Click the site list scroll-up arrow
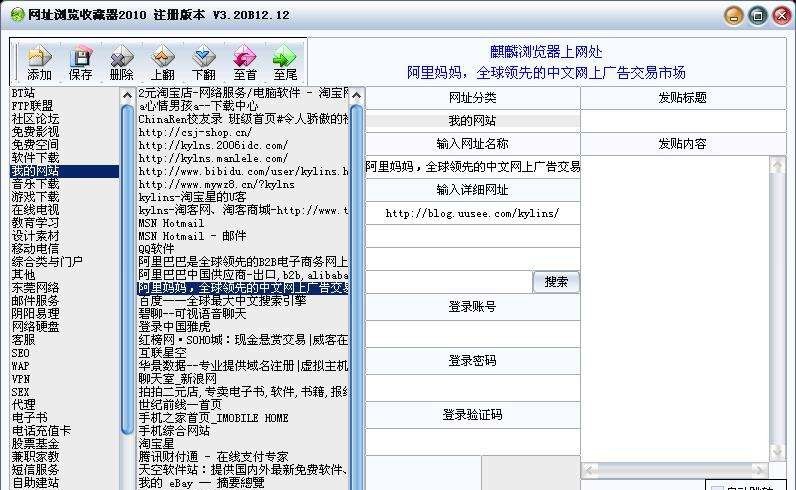Viewport: 796px width, 490px height. [356, 95]
